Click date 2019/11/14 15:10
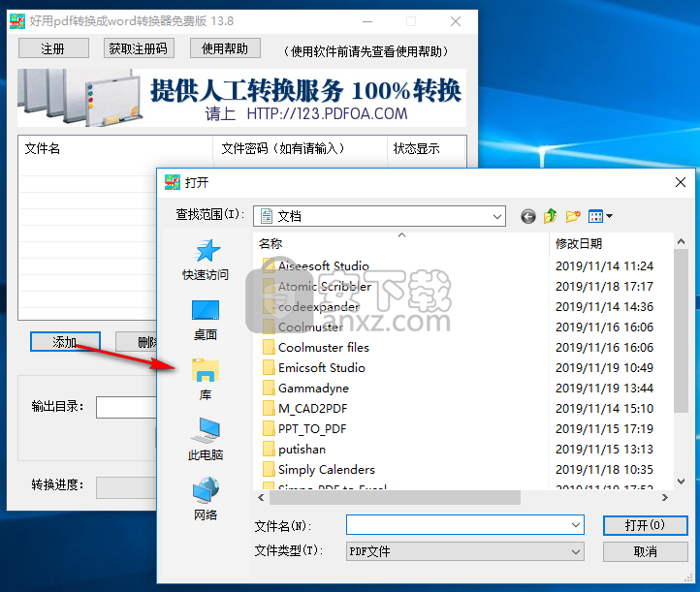Screen dimensions: 700x592 pyautogui.click(x=604, y=409)
